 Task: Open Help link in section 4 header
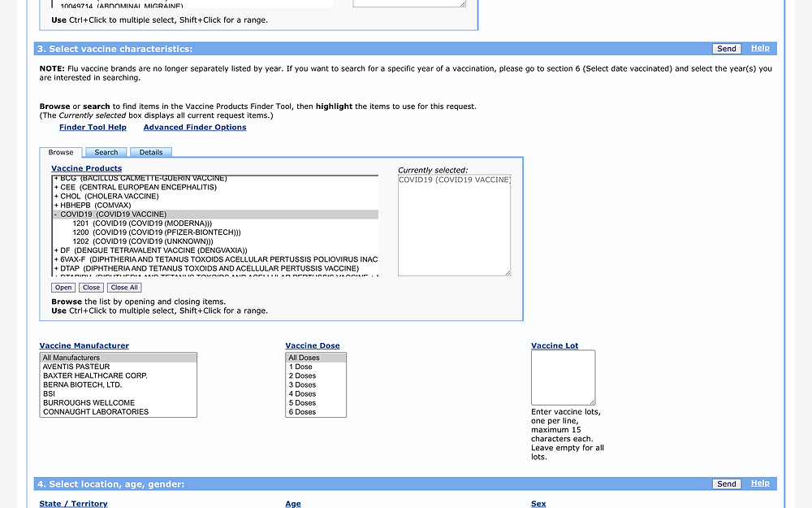(x=760, y=483)
